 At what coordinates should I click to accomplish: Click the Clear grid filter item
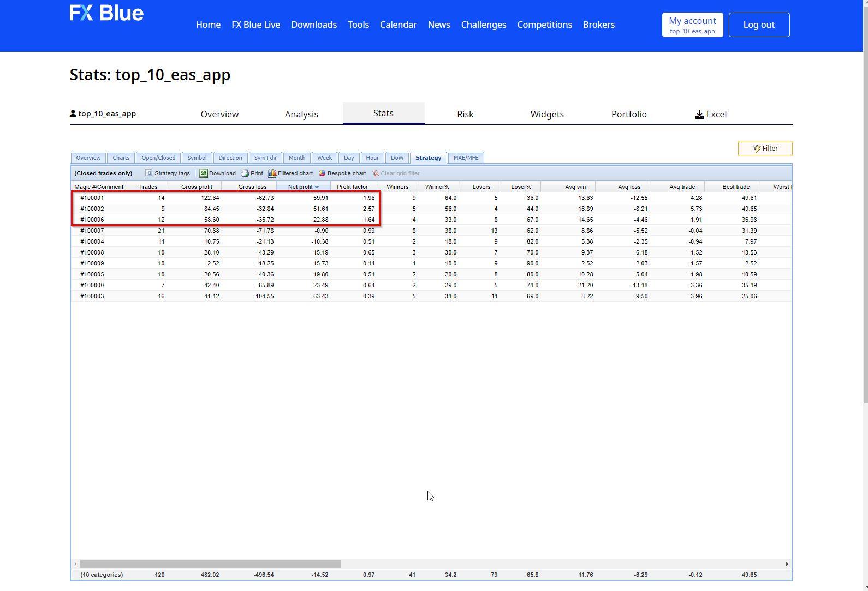pos(396,173)
